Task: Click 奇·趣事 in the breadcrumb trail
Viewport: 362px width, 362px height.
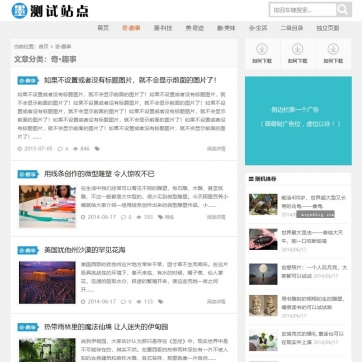Action: (63, 47)
